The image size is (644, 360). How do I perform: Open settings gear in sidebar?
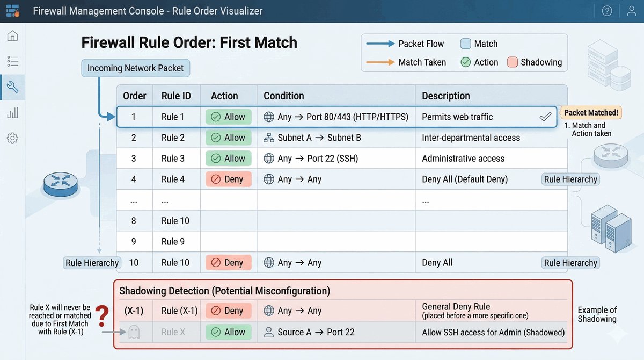point(12,138)
